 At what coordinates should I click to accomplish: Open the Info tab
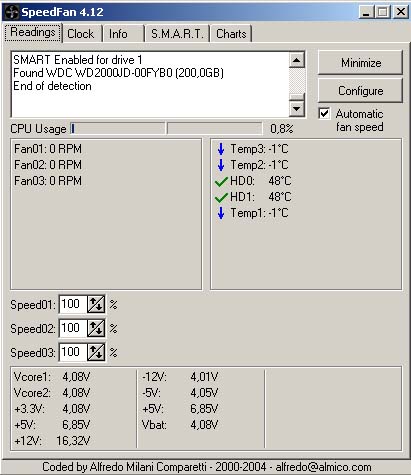(123, 34)
